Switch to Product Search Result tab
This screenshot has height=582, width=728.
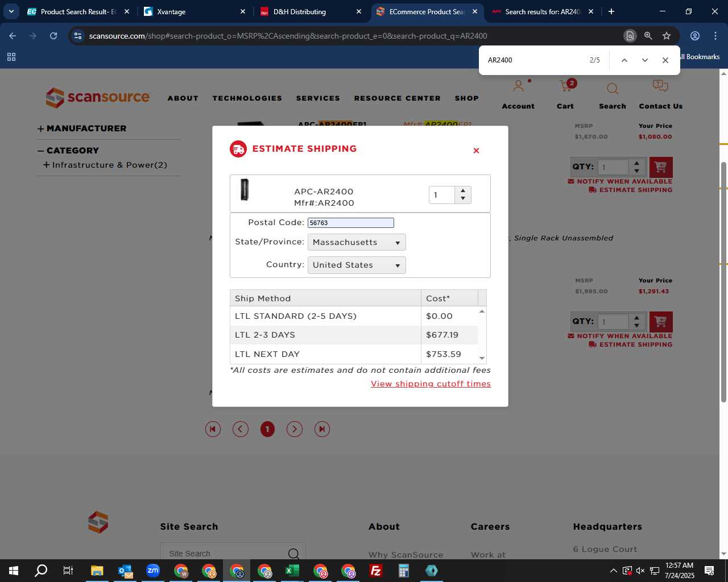point(79,11)
